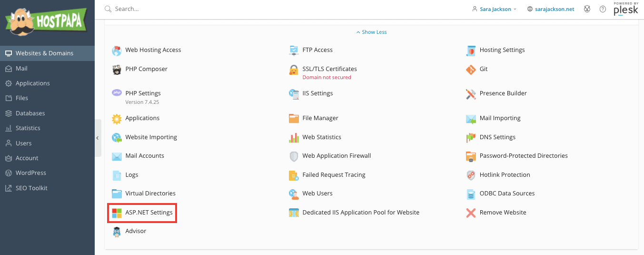Open the ASP.NET Settings icon

tap(117, 213)
